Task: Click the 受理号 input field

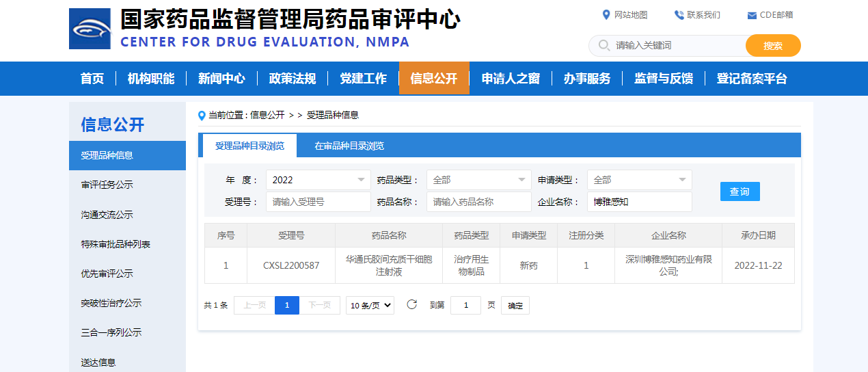Action: point(318,202)
